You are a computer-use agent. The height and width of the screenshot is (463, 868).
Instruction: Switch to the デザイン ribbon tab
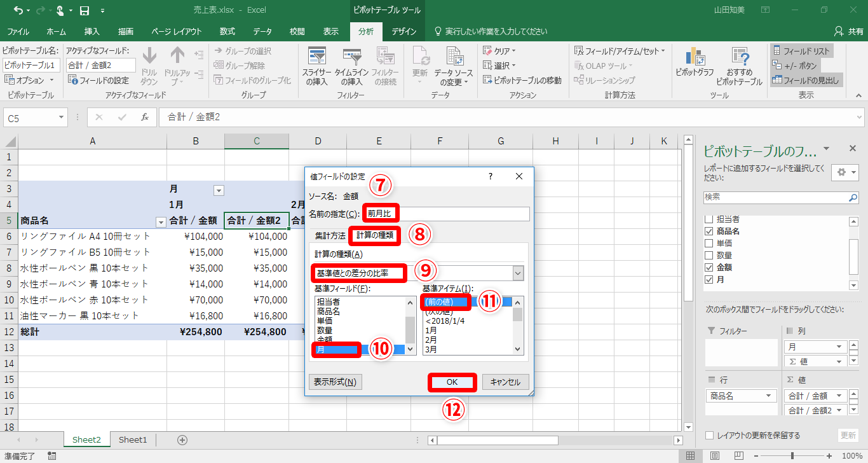tap(404, 31)
